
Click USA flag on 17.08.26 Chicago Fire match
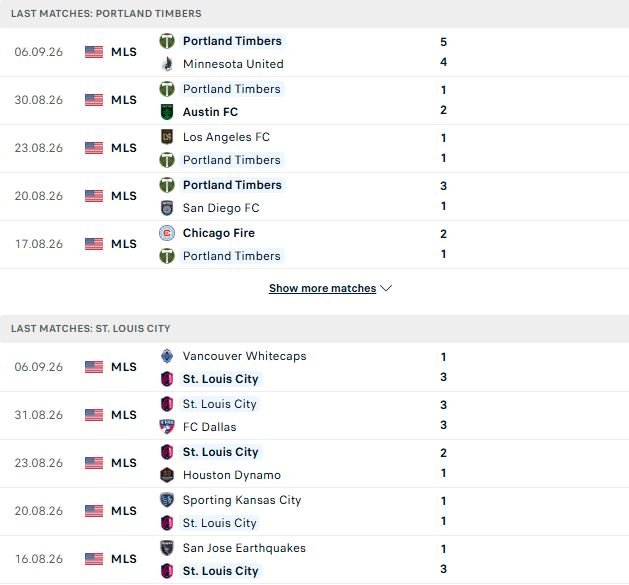[94, 244]
